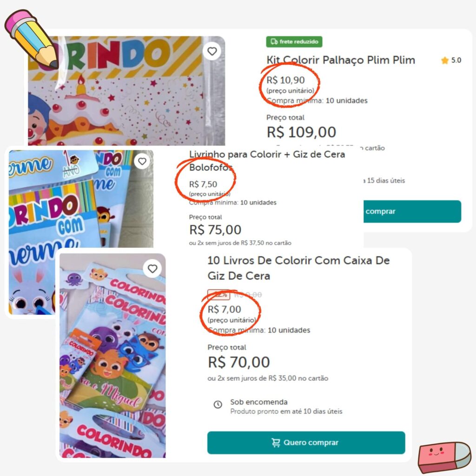
Task: Like the 10 Livros De Colorir product image
Action: pyautogui.click(x=152, y=269)
